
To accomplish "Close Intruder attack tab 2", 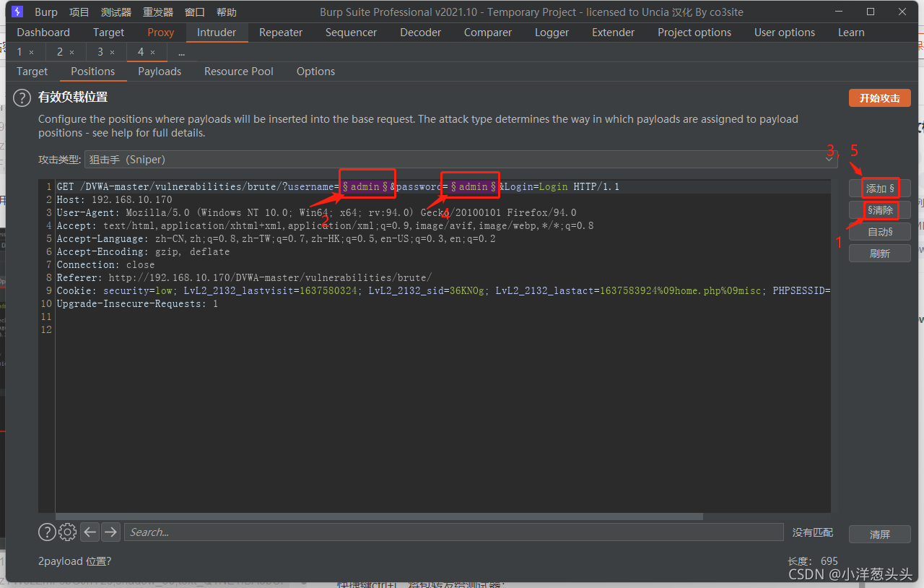I will (71, 52).
